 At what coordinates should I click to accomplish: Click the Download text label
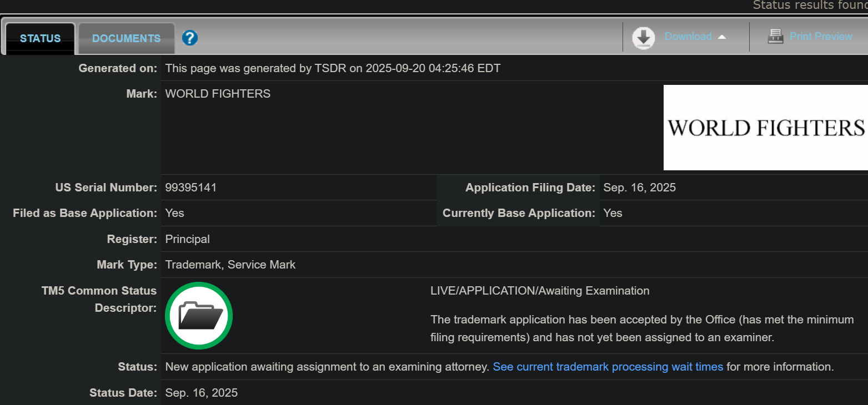click(688, 37)
